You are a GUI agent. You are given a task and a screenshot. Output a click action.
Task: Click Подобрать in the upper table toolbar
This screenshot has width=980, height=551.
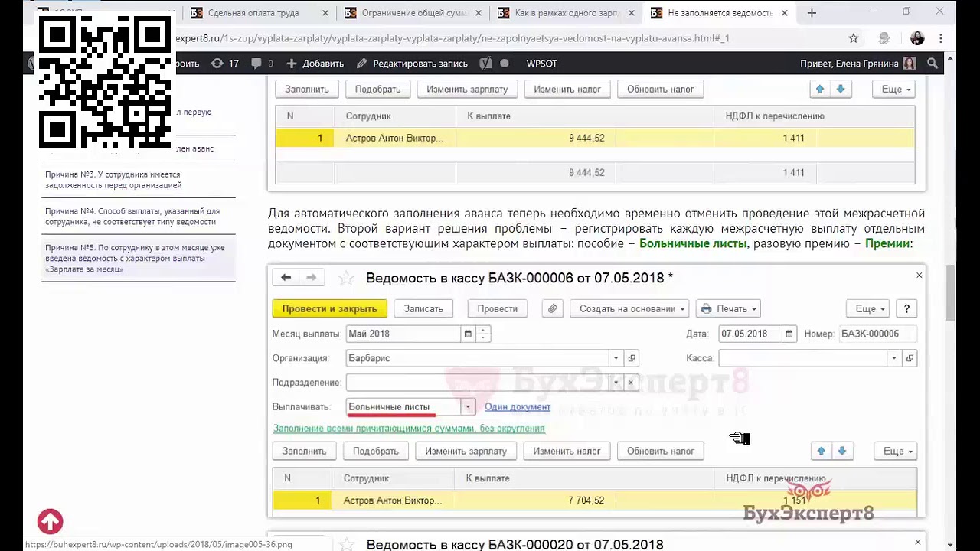(x=377, y=89)
